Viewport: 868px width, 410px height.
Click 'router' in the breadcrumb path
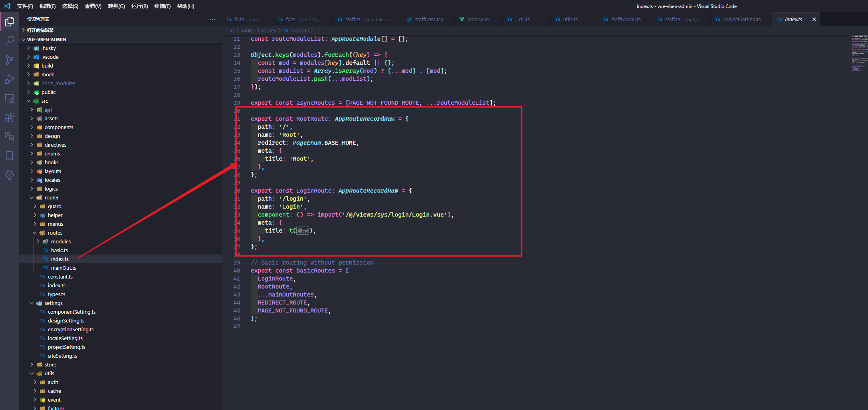click(248, 30)
